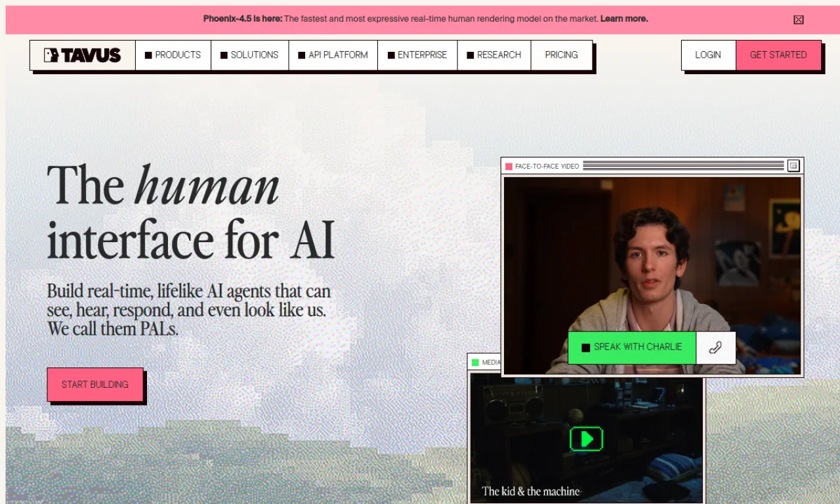This screenshot has height=504, width=840.
Task: Close the Phoenix-4.5 announcement banner
Action: pos(799,20)
